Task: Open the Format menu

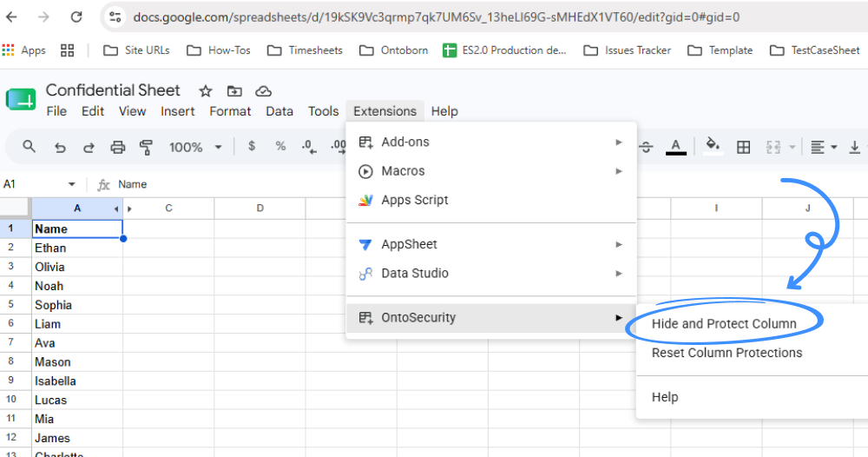Action: click(230, 111)
